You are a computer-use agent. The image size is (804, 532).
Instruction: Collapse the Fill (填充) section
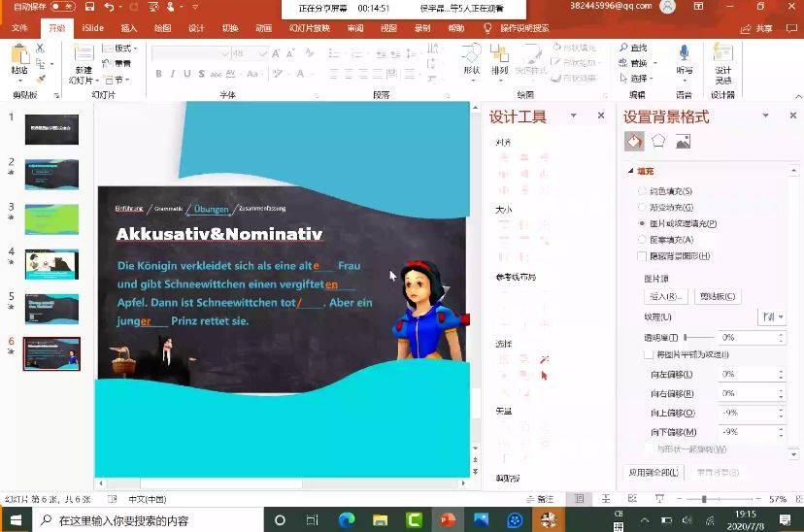pos(630,171)
